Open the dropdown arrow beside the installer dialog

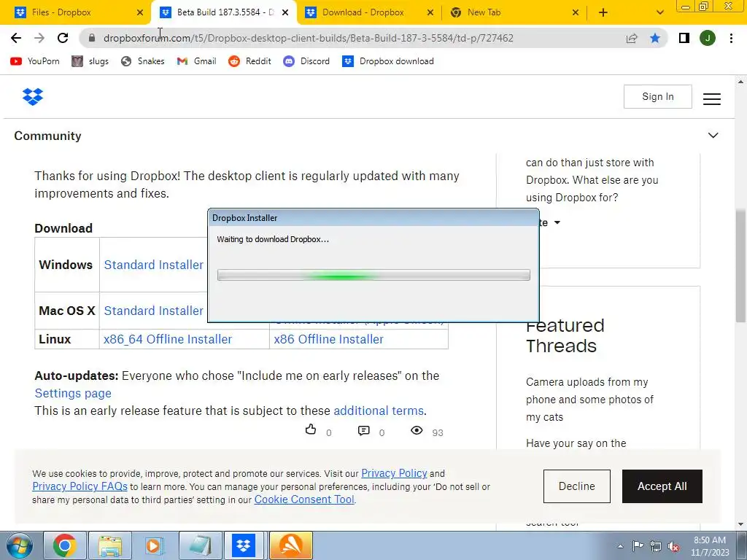[x=557, y=222]
